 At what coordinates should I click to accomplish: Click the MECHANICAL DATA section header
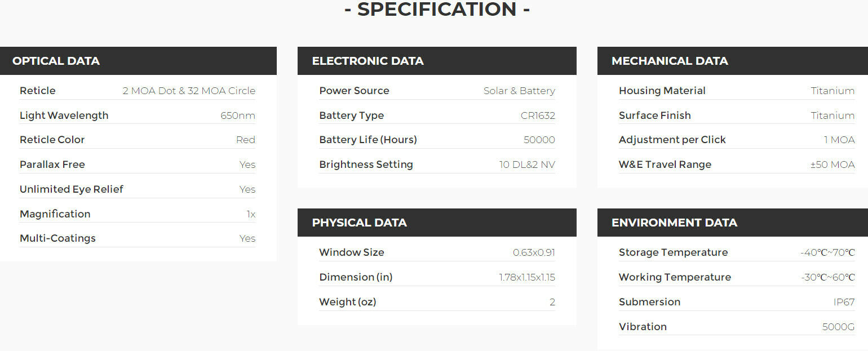click(670, 61)
